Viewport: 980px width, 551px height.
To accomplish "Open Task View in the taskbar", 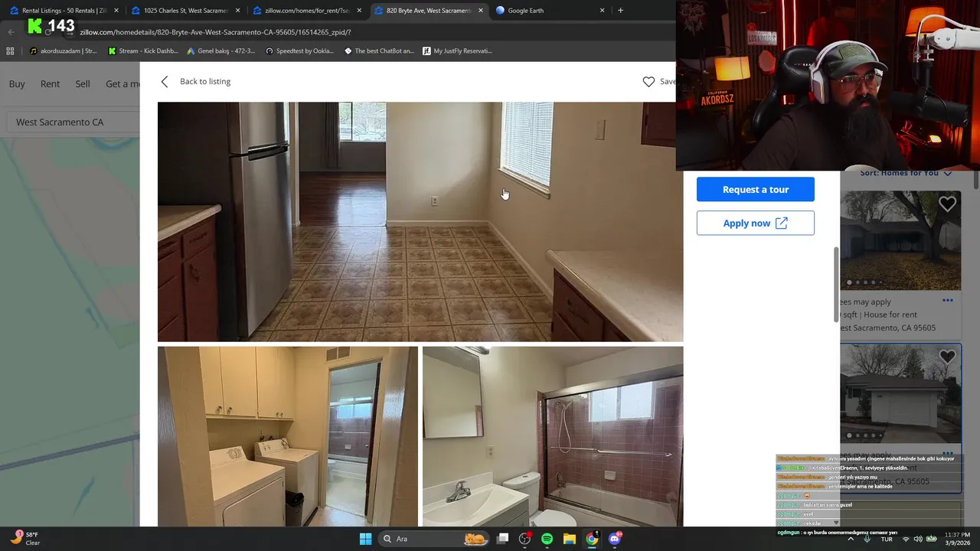I will click(502, 539).
